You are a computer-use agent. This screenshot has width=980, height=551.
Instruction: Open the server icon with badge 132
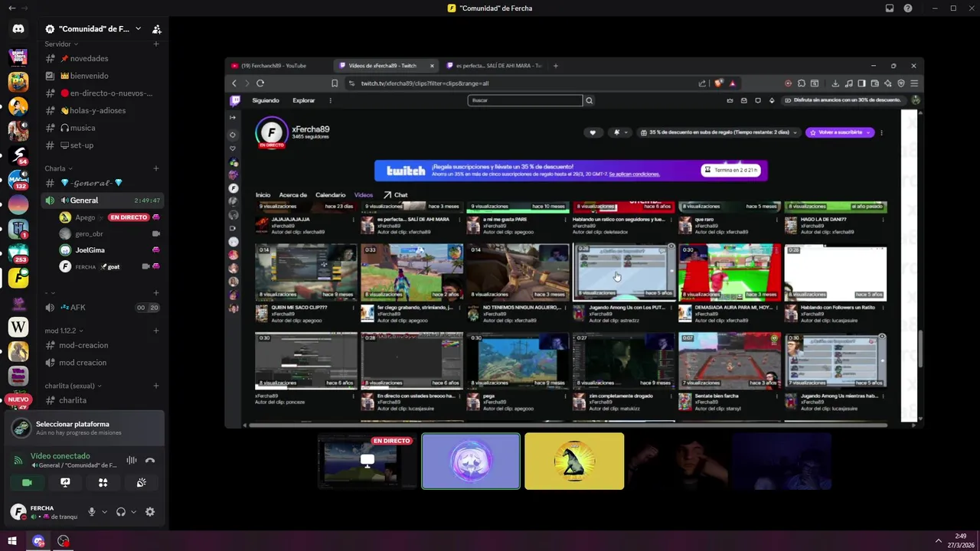click(x=18, y=180)
